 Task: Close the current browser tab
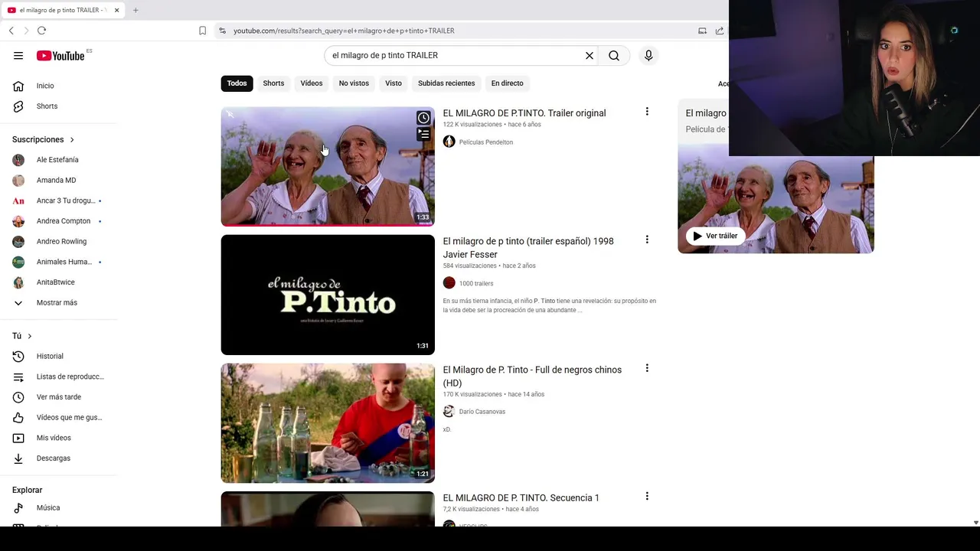click(x=116, y=10)
